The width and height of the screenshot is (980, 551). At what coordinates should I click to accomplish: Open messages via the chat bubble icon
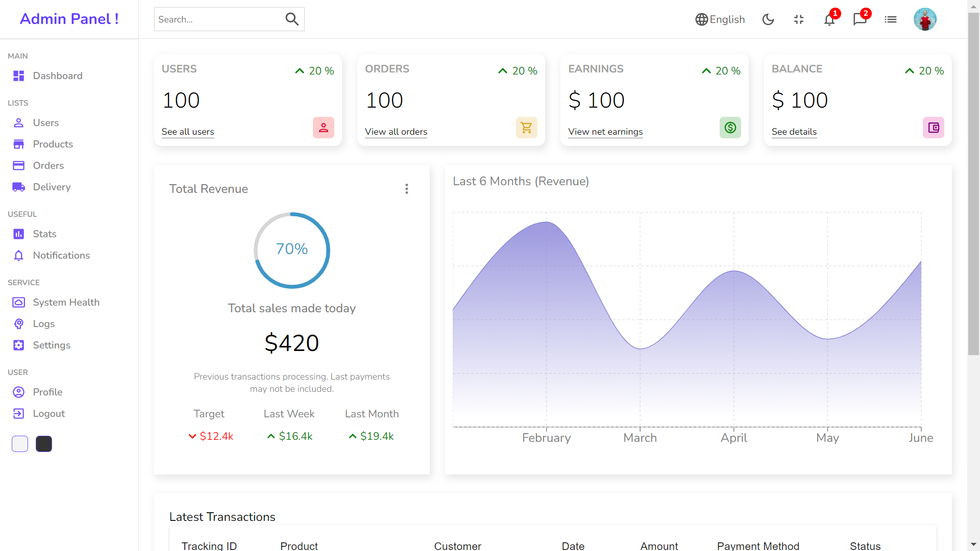click(x=860, y=19)
